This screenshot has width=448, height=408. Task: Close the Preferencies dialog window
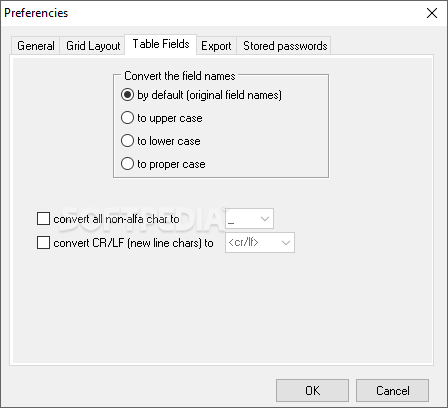(432, 13)
